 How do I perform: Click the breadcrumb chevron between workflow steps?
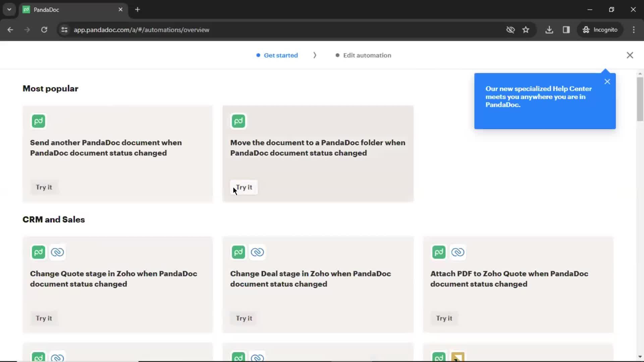pyautogui.click(x=315, y=55)
